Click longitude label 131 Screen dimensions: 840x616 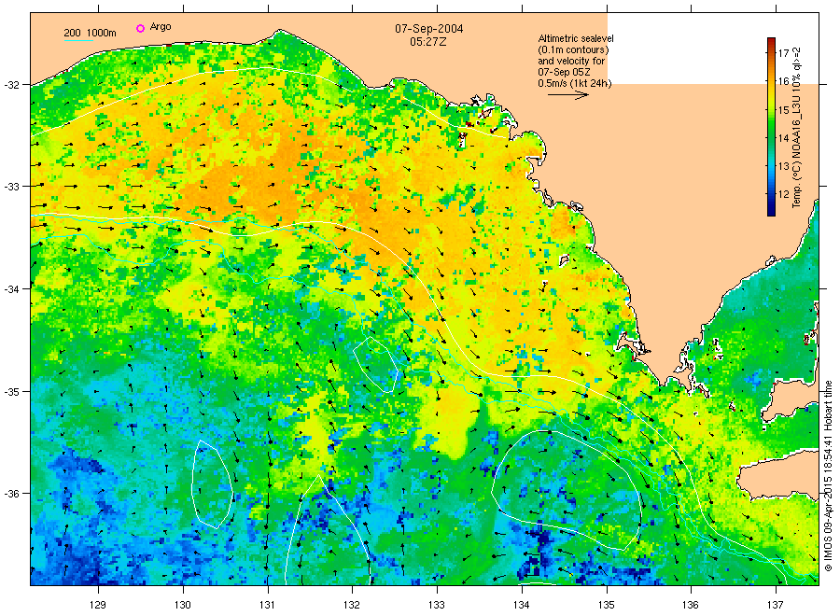click(x=267, y=605)
